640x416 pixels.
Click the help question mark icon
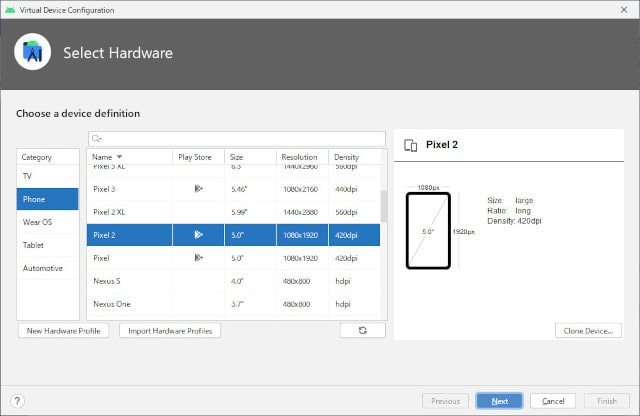[x=17, y=401]
